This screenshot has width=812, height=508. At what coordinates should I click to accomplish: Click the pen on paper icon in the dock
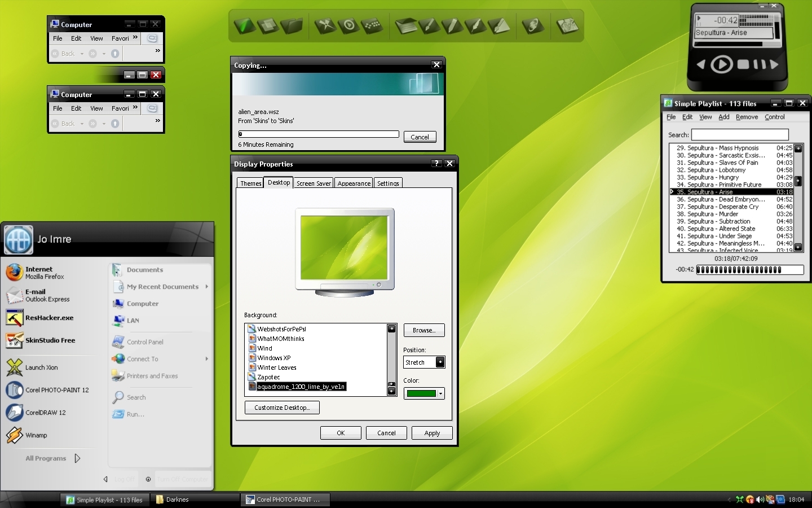pos(498,25)
